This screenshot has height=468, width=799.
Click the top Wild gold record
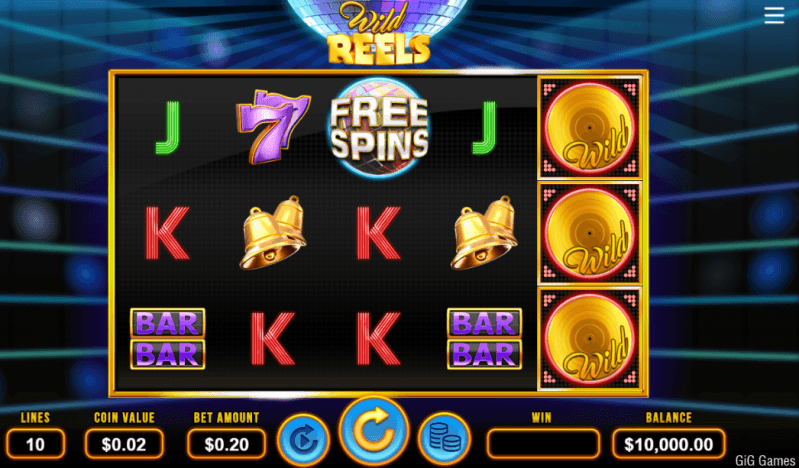pyautogui.click(x=590, y=128)
